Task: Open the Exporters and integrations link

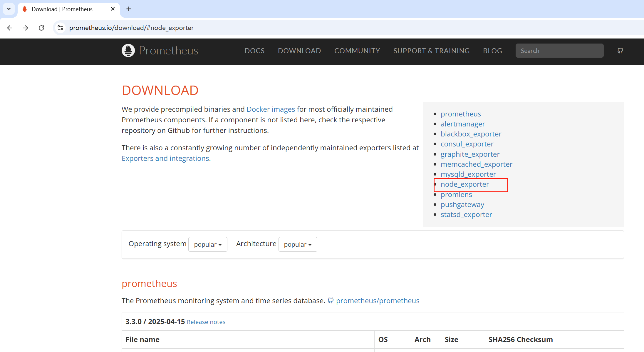Action: click(x=165, y=158)
